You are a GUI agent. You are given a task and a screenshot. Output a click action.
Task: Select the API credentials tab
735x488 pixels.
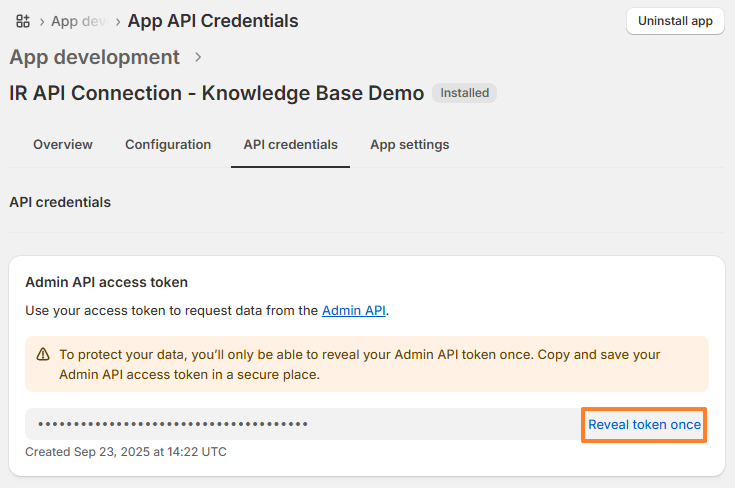[290, 145]
